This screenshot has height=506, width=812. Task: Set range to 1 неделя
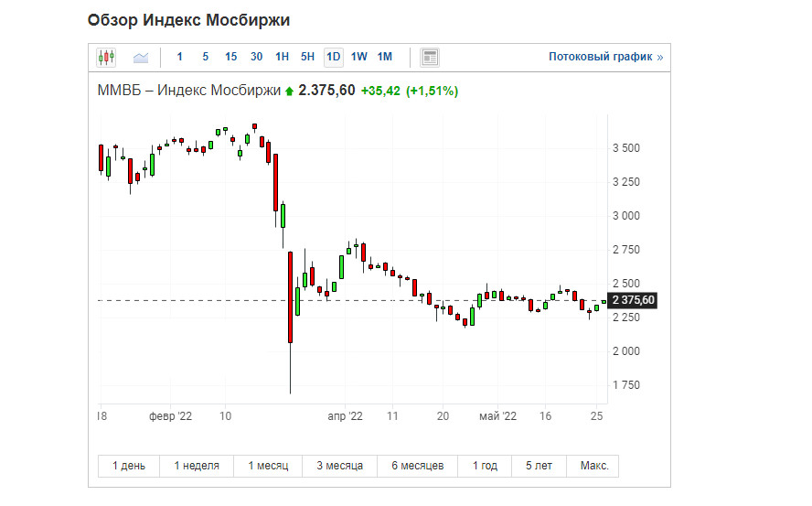pyautogui.click(x=197, y=466)
